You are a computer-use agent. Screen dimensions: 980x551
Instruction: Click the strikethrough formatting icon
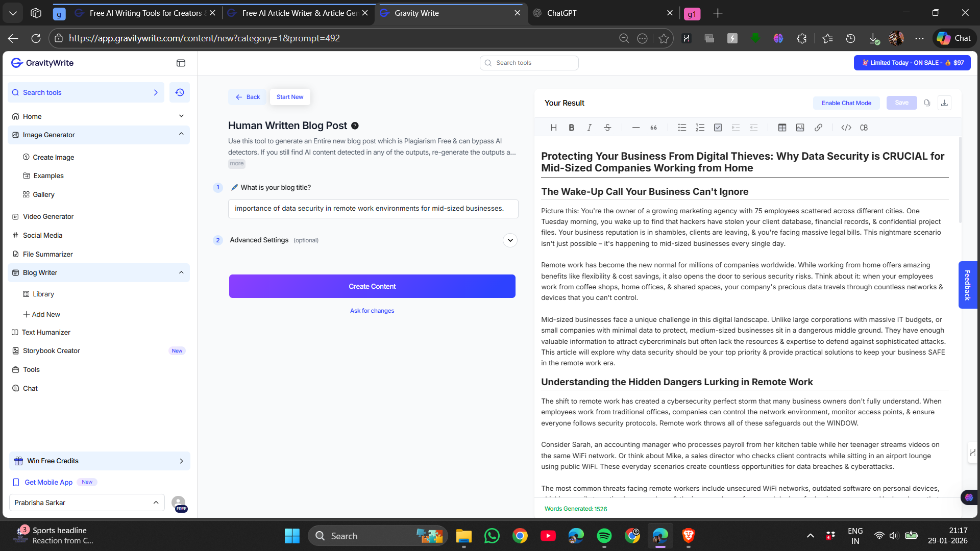coord(607,128)
